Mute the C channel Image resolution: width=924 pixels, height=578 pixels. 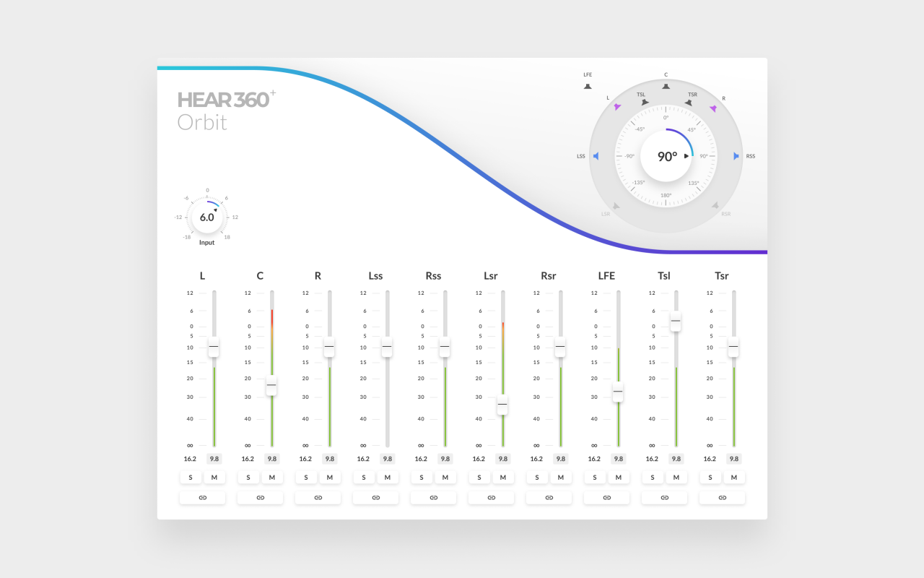pyautogui.click(x=272, y=478)
